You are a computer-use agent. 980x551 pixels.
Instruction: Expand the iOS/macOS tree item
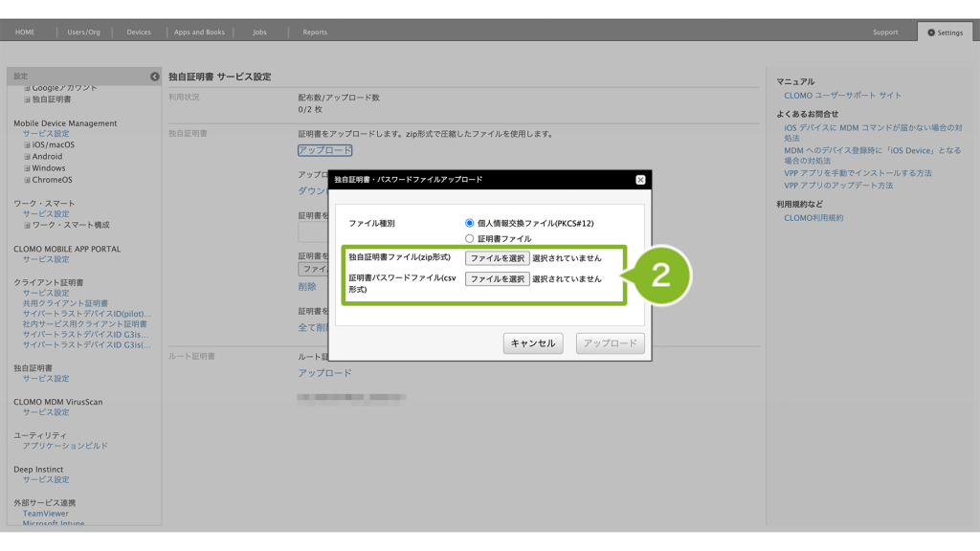[28, 145]
